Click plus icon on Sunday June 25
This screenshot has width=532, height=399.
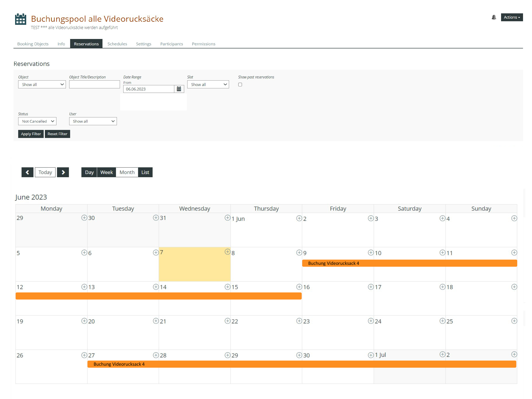[x=514, y=321]
